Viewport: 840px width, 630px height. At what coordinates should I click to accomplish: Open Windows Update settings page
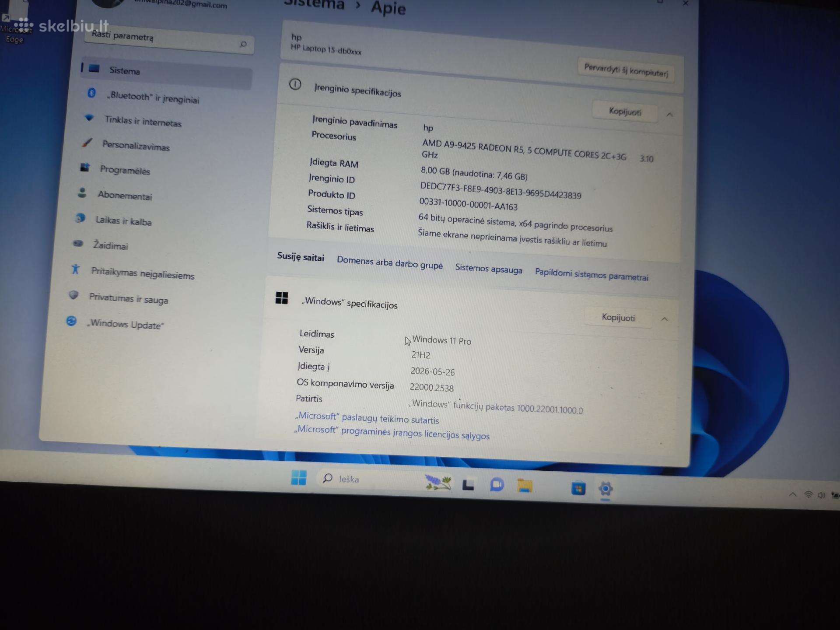coord(126,324)
